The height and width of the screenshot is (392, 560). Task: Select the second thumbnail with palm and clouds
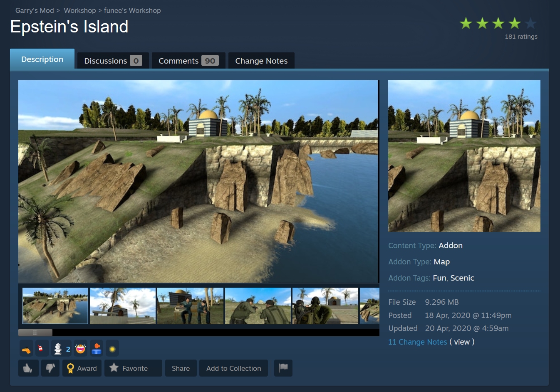pyautogui.click(x=123, y=306)
